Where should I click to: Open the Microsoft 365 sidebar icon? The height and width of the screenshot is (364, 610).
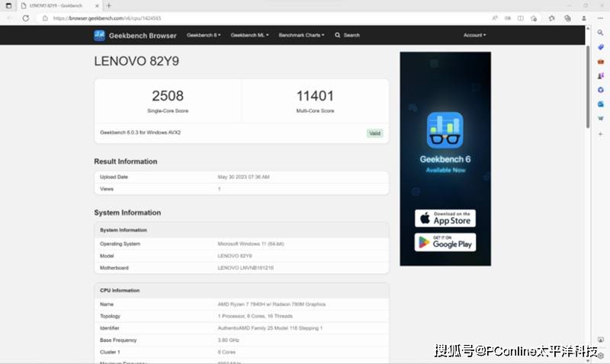601,90
